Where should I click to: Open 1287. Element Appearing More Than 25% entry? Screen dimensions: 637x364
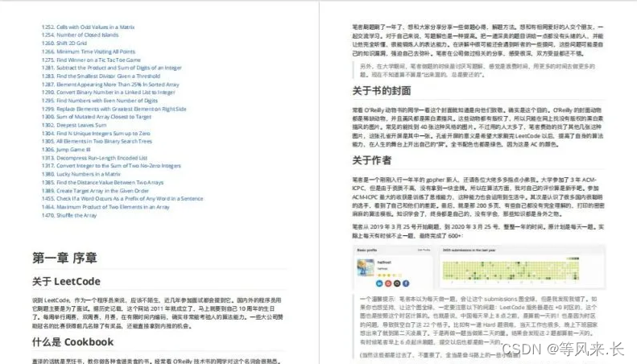(110, 85)
